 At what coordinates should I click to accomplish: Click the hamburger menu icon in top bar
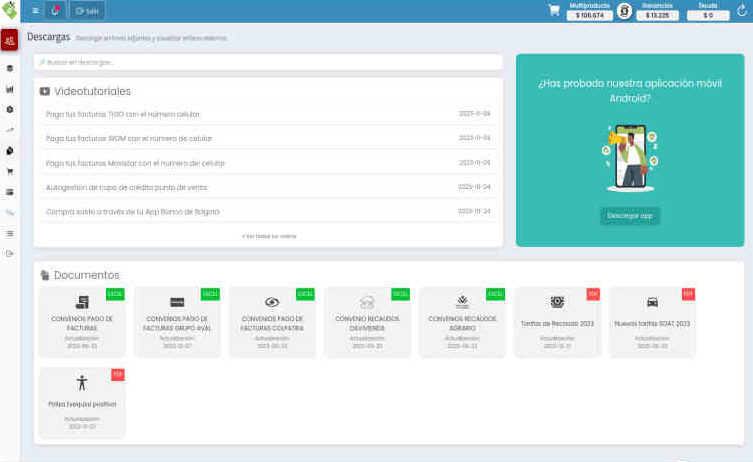point(35,11)
